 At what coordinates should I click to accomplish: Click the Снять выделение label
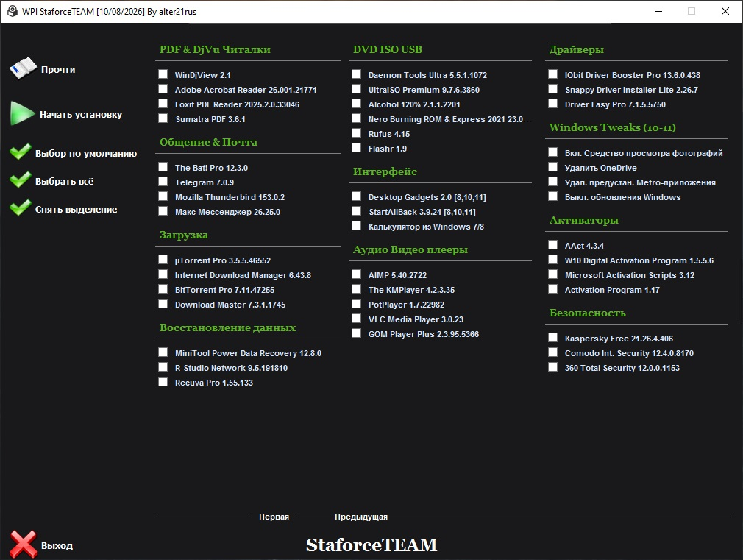pos(77,209)
